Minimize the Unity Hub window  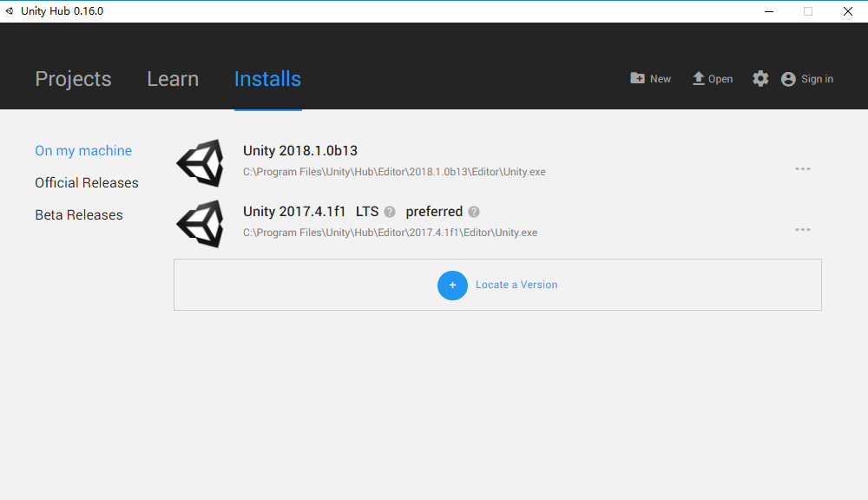tap(769, 11)
